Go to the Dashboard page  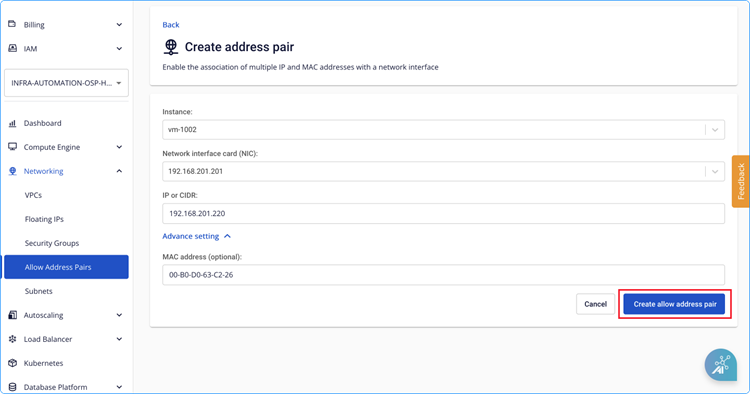(x=43, y=123)
